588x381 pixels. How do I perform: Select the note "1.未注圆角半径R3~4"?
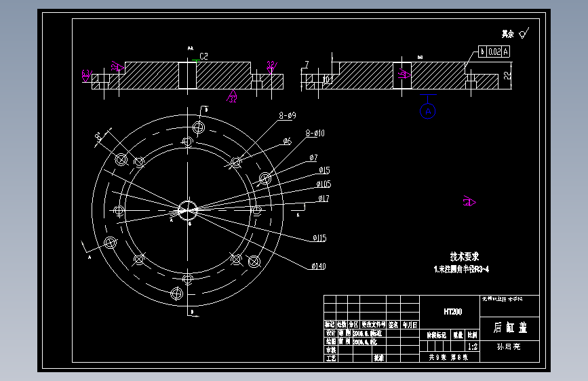pyautogui.click(x=461, y=269)
